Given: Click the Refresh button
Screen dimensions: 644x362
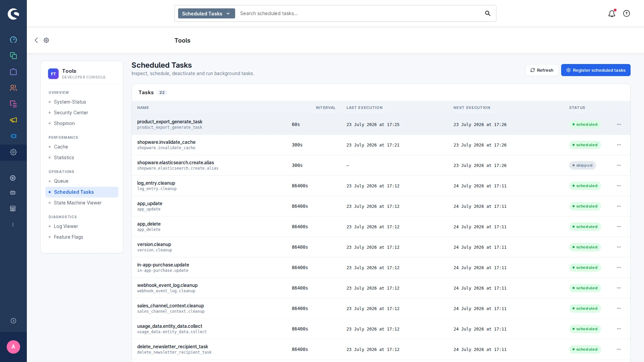Looking at the screenshot, I should [542, 70].
